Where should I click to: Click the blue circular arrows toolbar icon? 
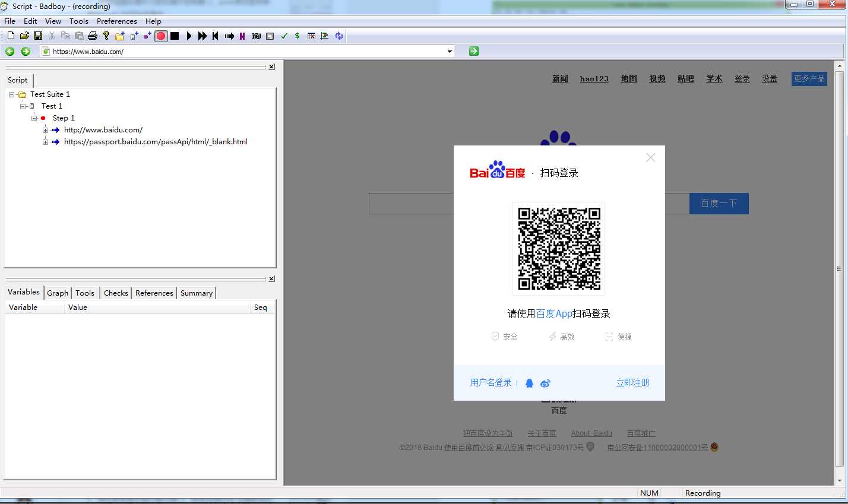pyautogui.click(x=338, y=36)
